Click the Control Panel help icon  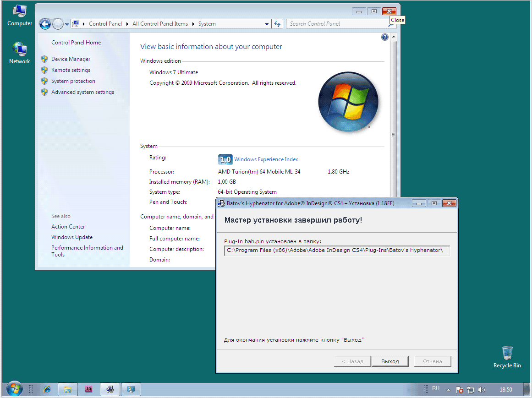point(384,38)
